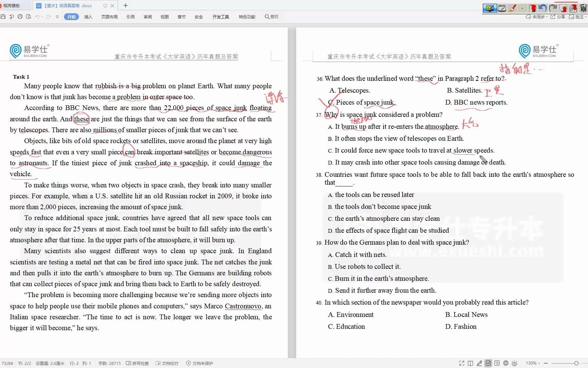Select the 开始 (Home) ribbon tab
Viewport: 588px width, 368px height.
[71, 17]
